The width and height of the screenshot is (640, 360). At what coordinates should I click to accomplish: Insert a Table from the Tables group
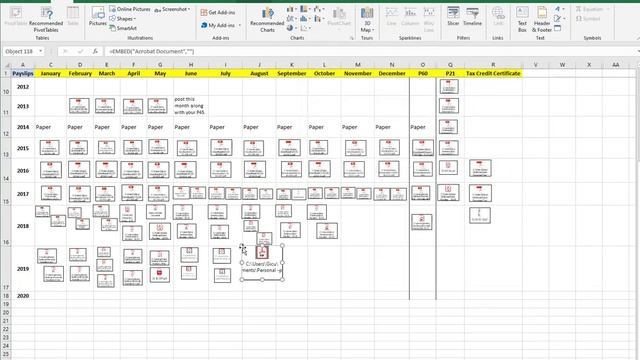pos(73,17)
